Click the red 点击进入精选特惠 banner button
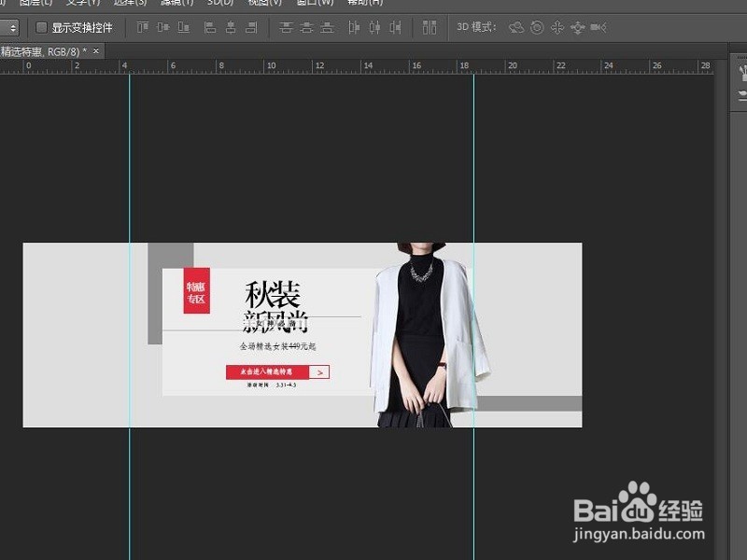This screenshot has width=747, height=560. (267, 371)
